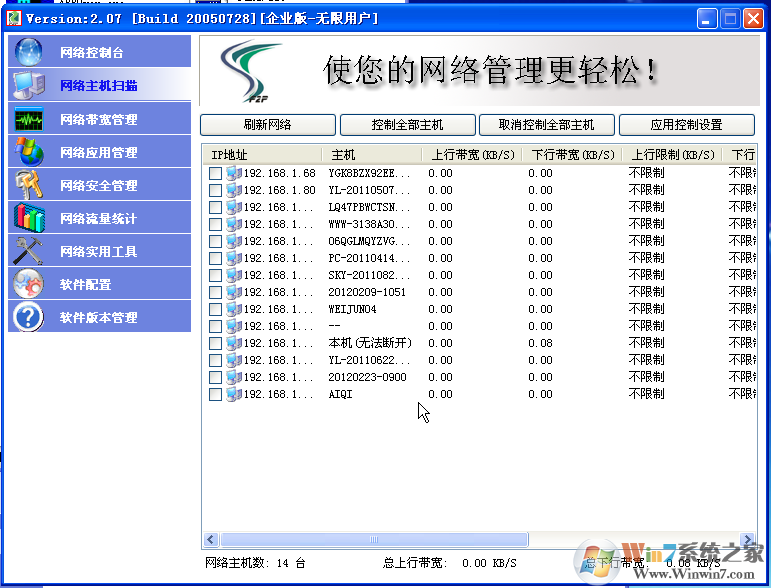Image resolution: width=771 pixels, height=588 pixels.
Task: Click the globe icon for 网络控制台
Action: [x=29, y=52]
